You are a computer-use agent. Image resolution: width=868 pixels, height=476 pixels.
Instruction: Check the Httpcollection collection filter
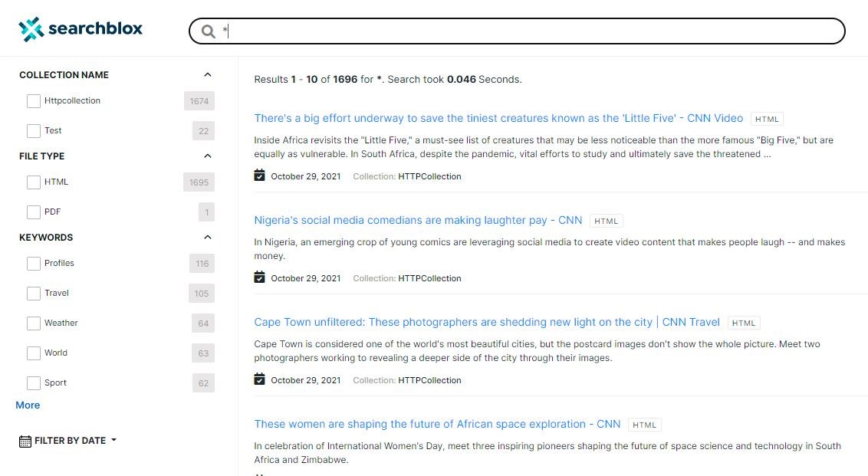34,100
